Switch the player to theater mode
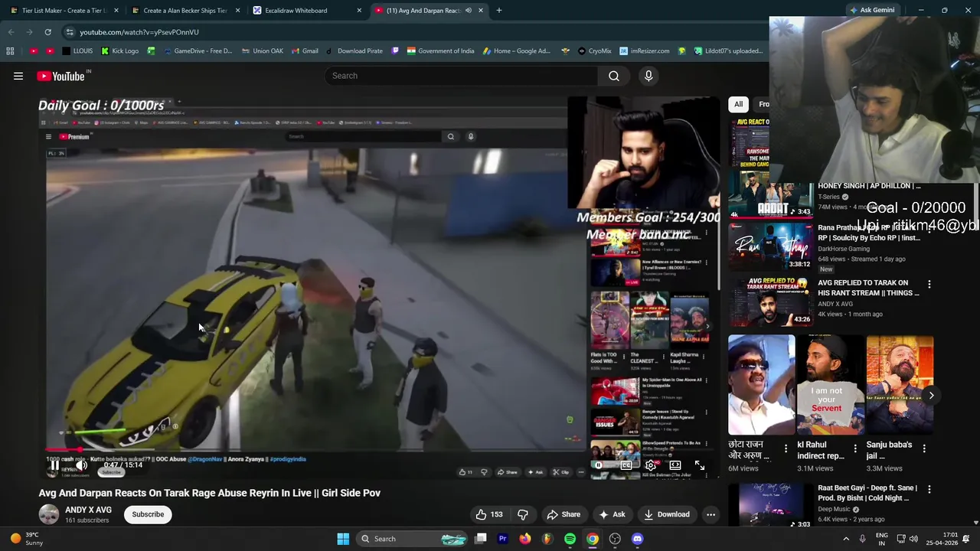The image size is (980, 551). pyautogui.click(x=675, y=465)
